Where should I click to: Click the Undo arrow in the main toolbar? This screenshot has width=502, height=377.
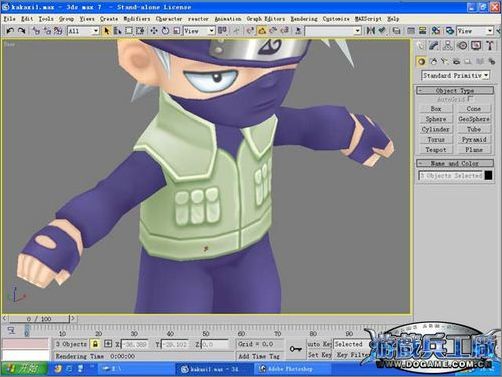pos(10,31)
